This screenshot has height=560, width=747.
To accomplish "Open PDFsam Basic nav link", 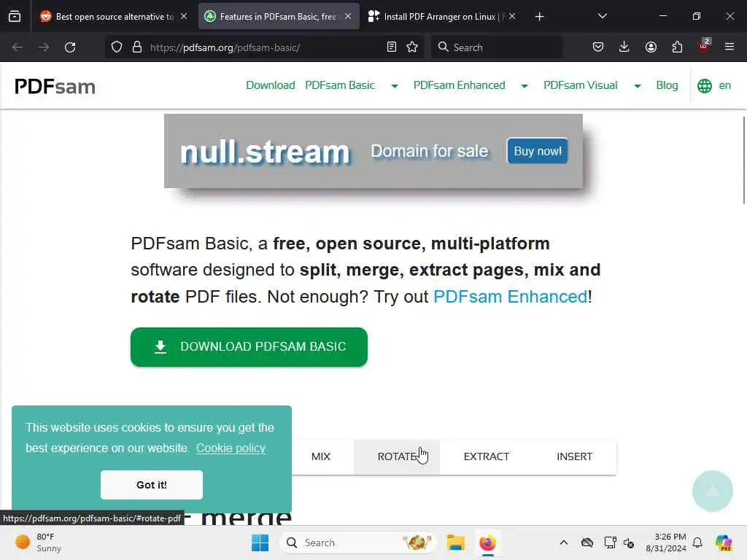I will [x=340, y=85].
